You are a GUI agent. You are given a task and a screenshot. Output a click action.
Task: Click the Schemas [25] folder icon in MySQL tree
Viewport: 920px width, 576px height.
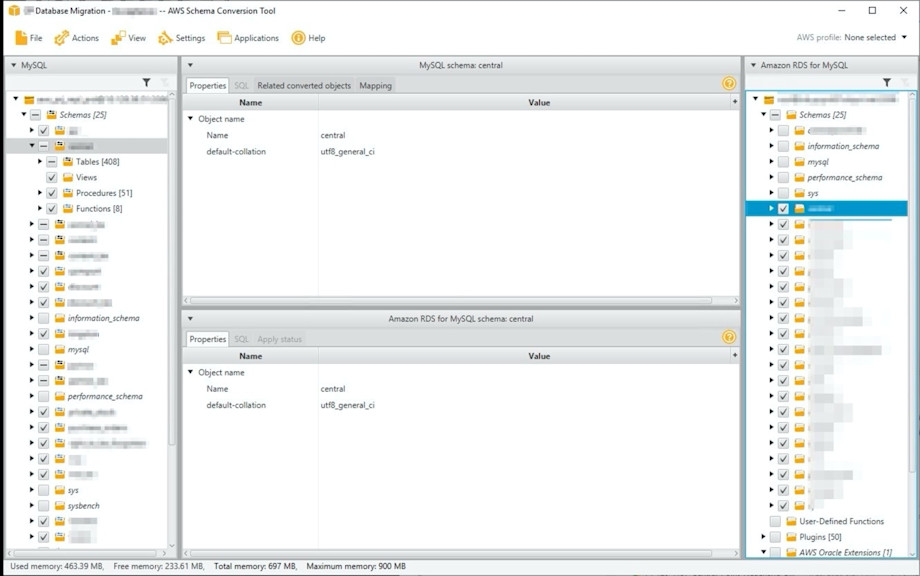(x=51, y=114)
